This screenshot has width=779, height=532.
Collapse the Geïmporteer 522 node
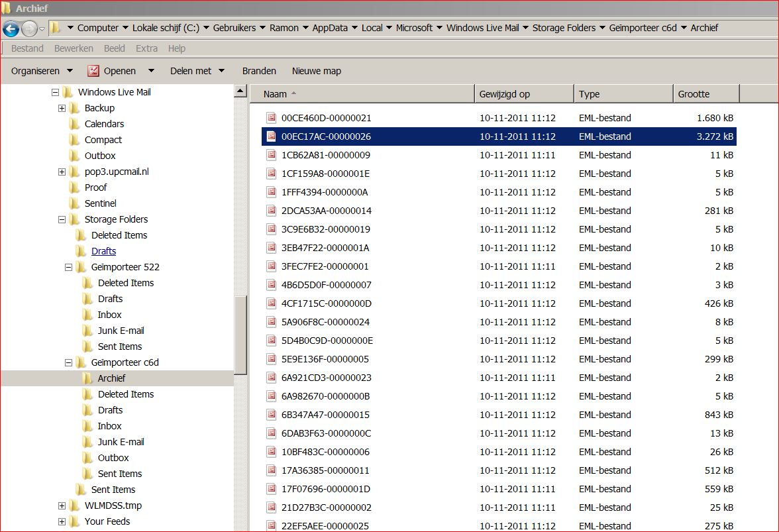point(69,267)
